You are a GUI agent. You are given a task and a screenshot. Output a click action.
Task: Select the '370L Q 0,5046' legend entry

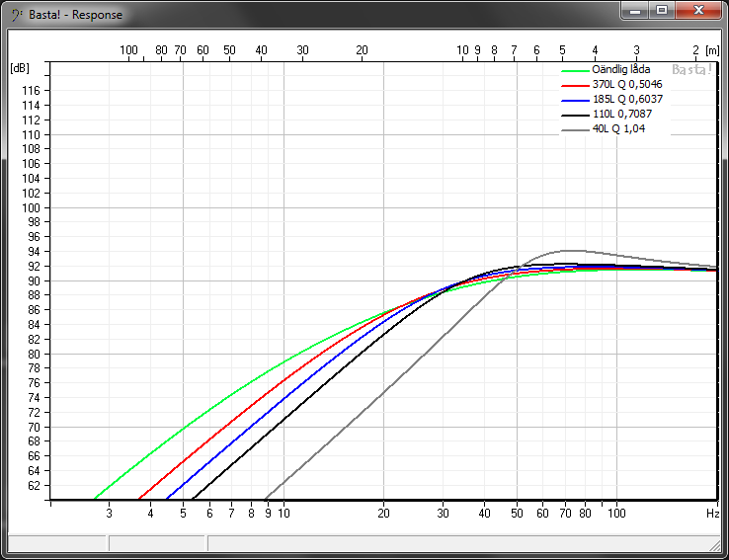click(627, 85)
